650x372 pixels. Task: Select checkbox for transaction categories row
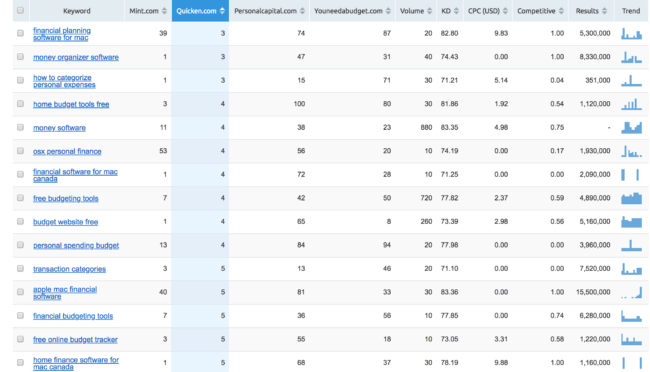coord(20,269)
